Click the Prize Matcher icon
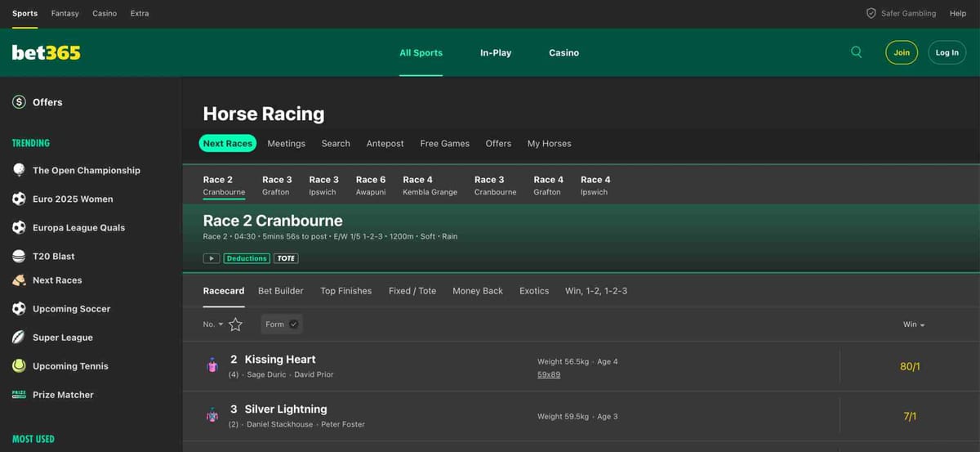 pyautogui.click(x=19, y=394)
